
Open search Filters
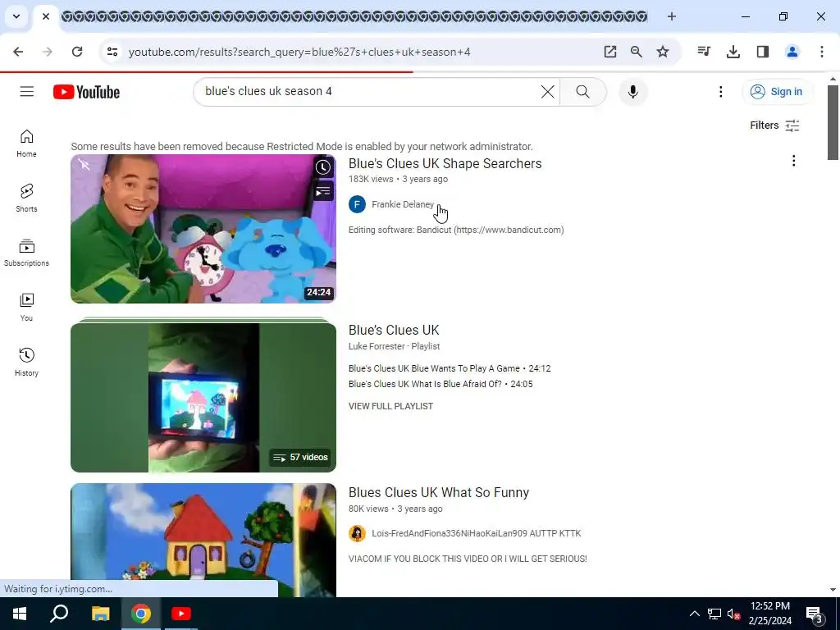pyautogui.click(x=774, y=126)
